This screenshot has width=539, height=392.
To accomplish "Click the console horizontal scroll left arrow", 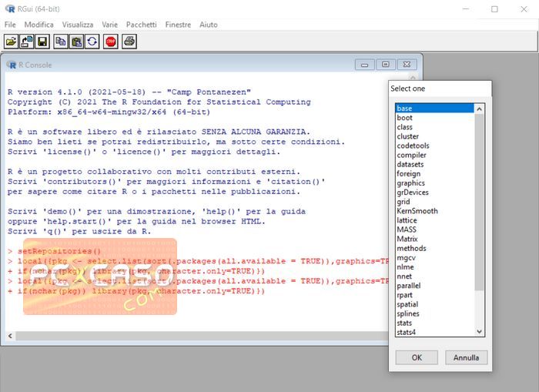I will pyautogui.click(x=10, y=336).
